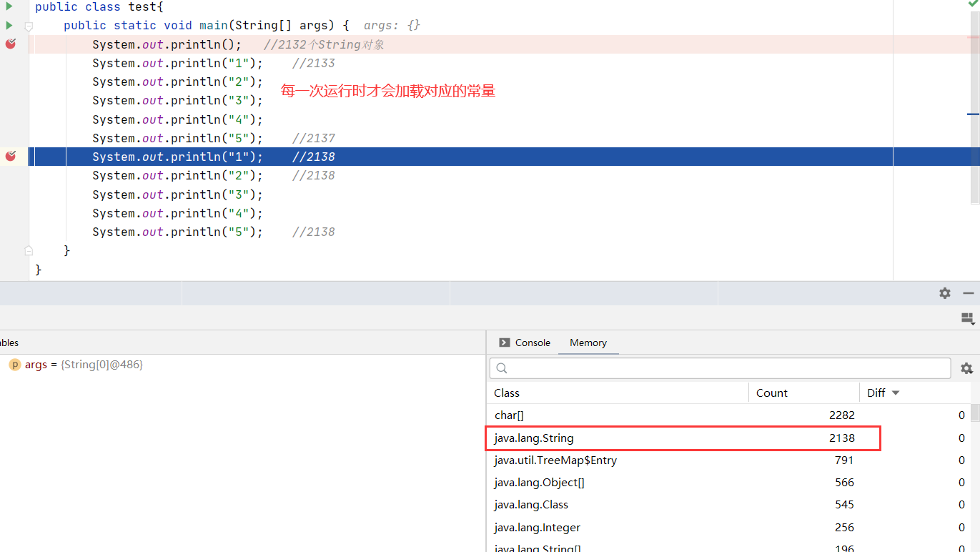980x552 pixels.
Task: Switch to the Console tab
Action: pyautogui.click(x=531, y=342)
